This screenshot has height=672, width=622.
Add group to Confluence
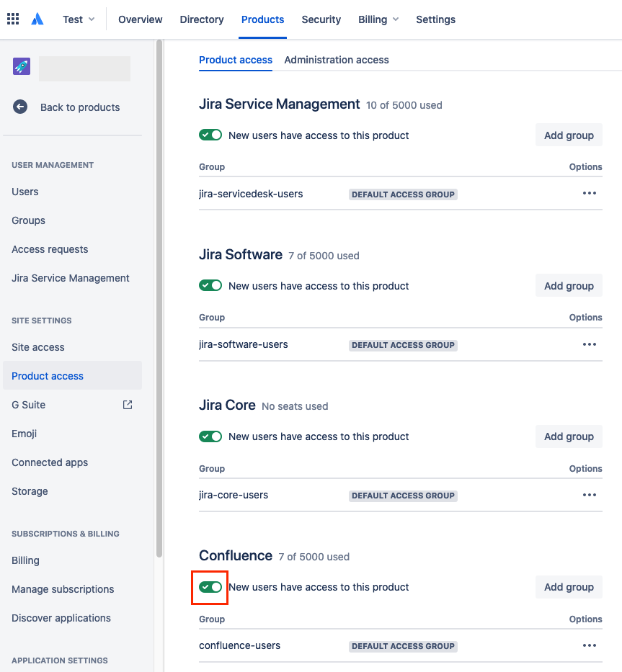pyautogui.click(x=569, y=587)
